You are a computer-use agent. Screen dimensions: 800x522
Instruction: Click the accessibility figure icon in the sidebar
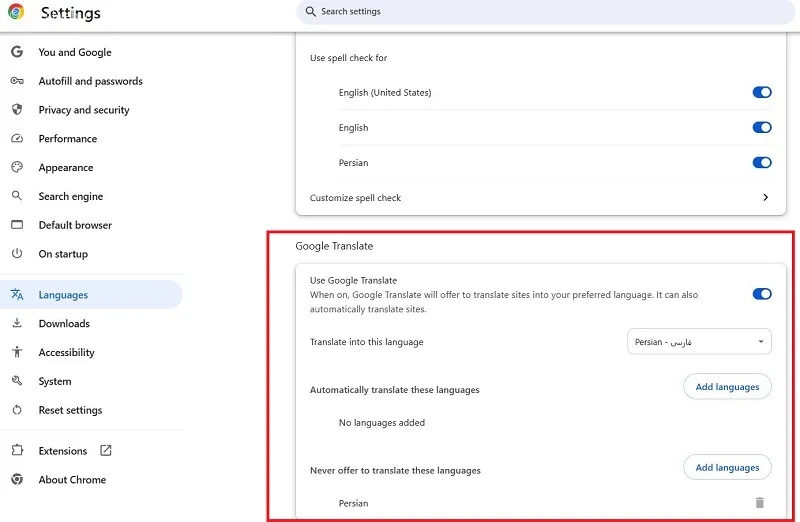click(x=17, y=352)
